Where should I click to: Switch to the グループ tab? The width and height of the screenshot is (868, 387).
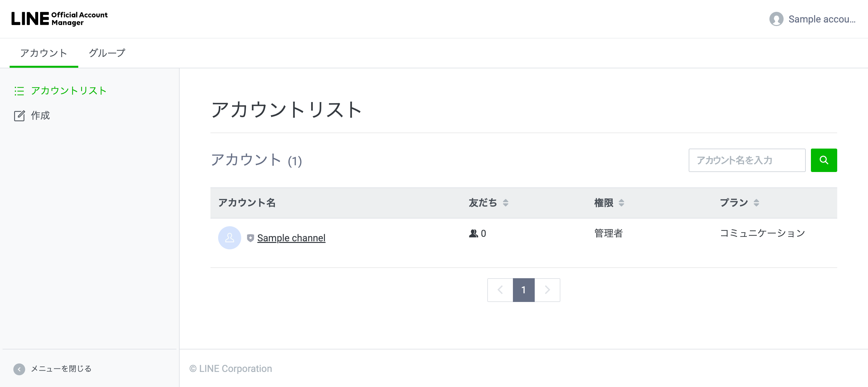point(107,53)
